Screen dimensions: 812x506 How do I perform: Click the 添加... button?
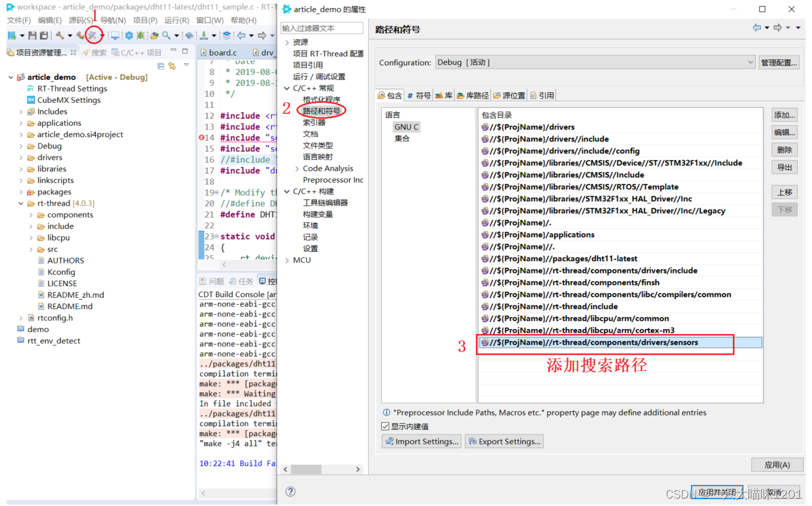point(785,115)
